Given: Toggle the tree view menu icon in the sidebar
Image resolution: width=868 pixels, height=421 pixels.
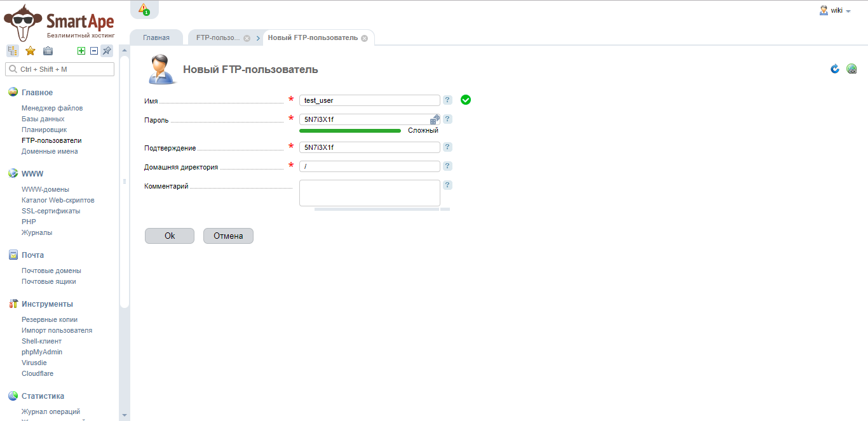Looking at the screenshot, I should tap(13, 51).
